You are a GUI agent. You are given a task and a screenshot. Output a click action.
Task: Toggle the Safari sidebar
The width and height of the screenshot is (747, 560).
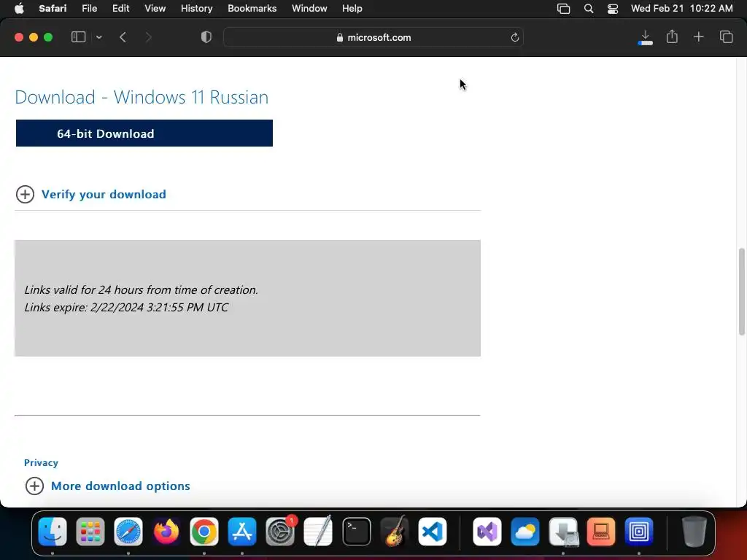78,37
